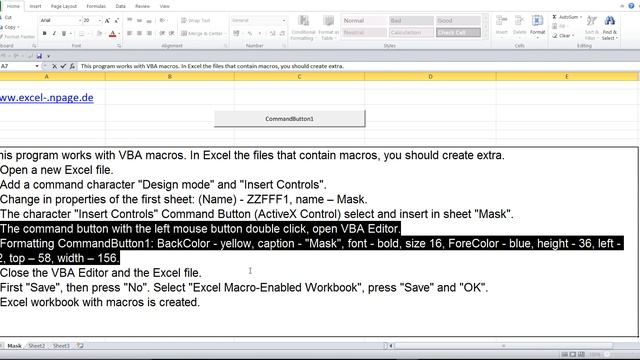Switch to the View tab
This screenshot has height=360, width=640.
164,6
